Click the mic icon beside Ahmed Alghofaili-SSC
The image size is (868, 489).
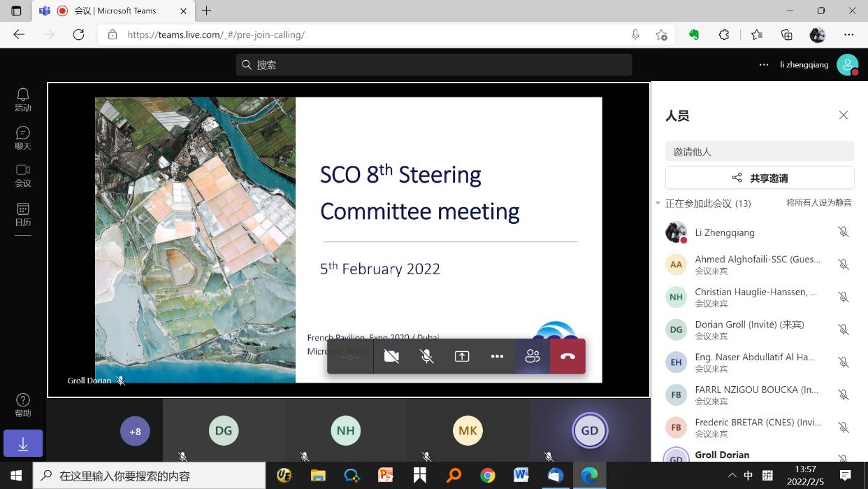[844, 264]
